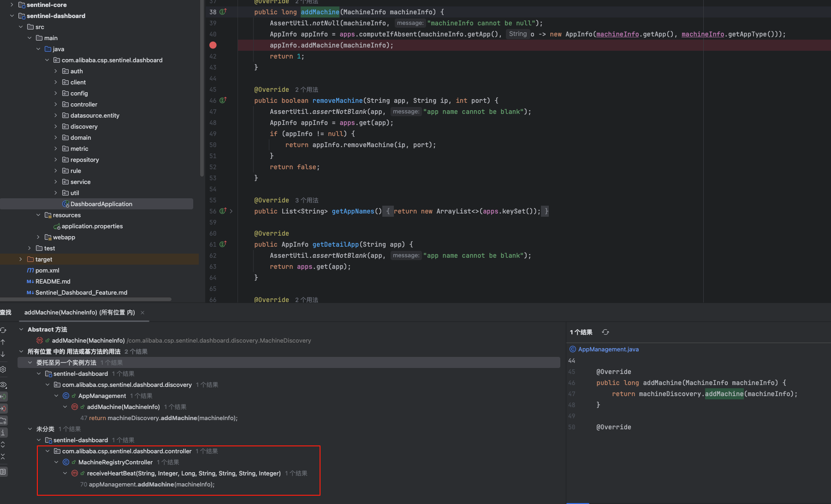
Task: Jump to previous occurrence with up arrow
Action: [3, 342]
